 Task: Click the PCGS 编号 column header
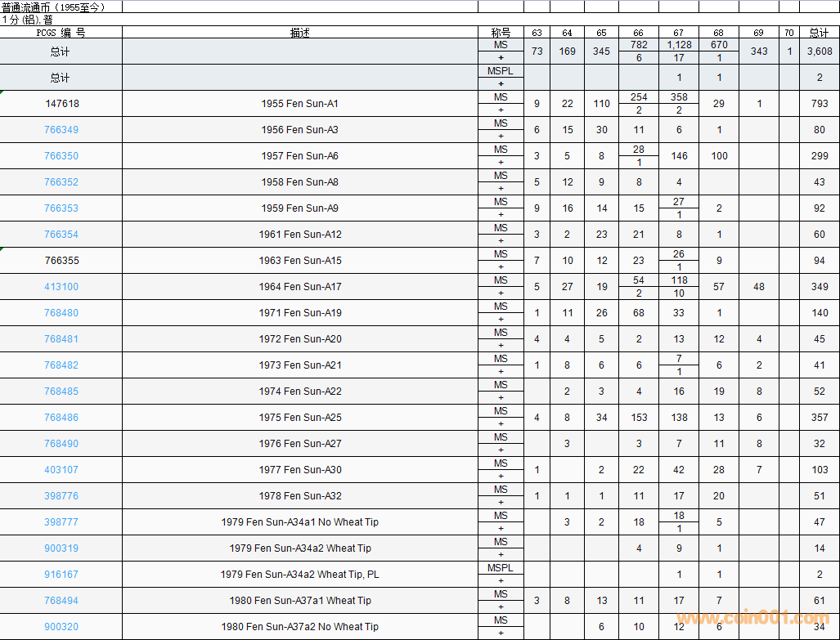point(61,33)
